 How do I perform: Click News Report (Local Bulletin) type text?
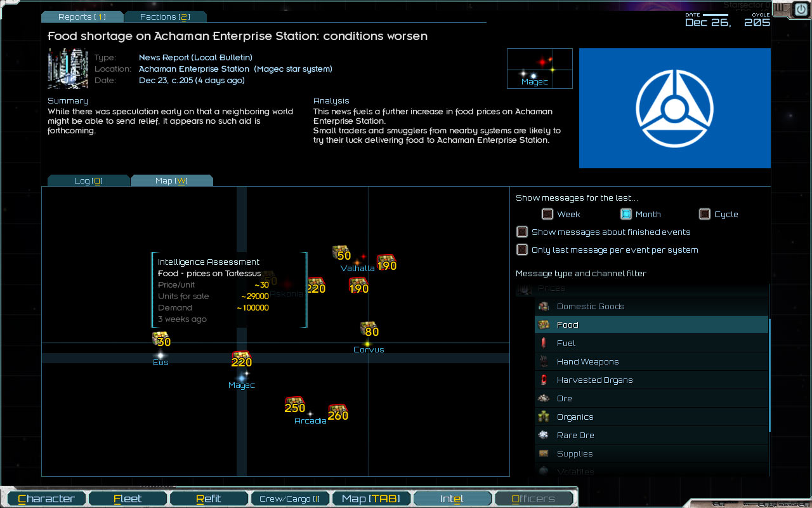pyautogui.click(x=195, y=58)
